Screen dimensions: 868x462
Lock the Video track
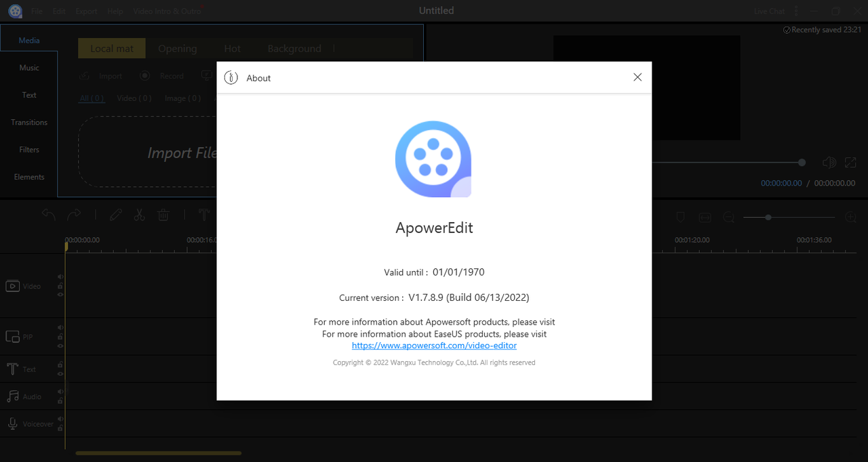[x=60, y=286]
